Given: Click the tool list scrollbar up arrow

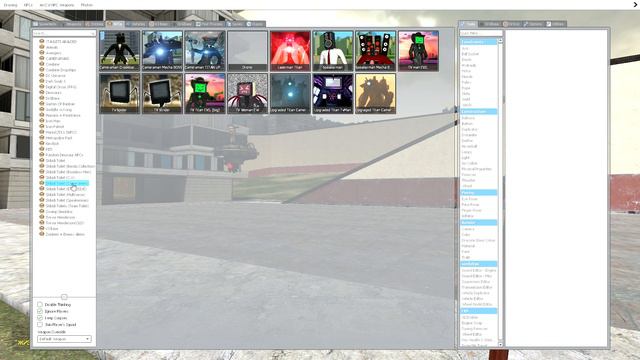Looking at the screenshot, I should point(500,41).
